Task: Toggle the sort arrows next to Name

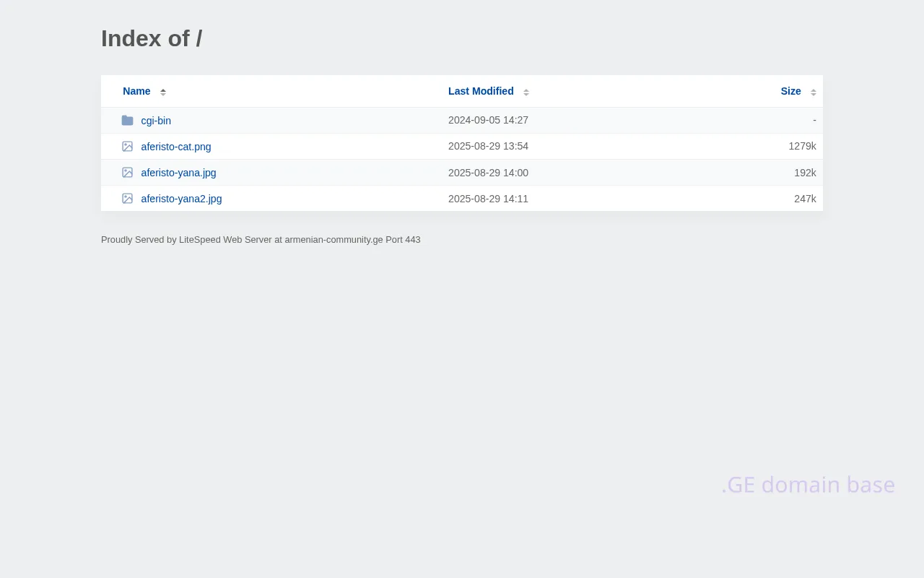Action: tap(163, 92)
